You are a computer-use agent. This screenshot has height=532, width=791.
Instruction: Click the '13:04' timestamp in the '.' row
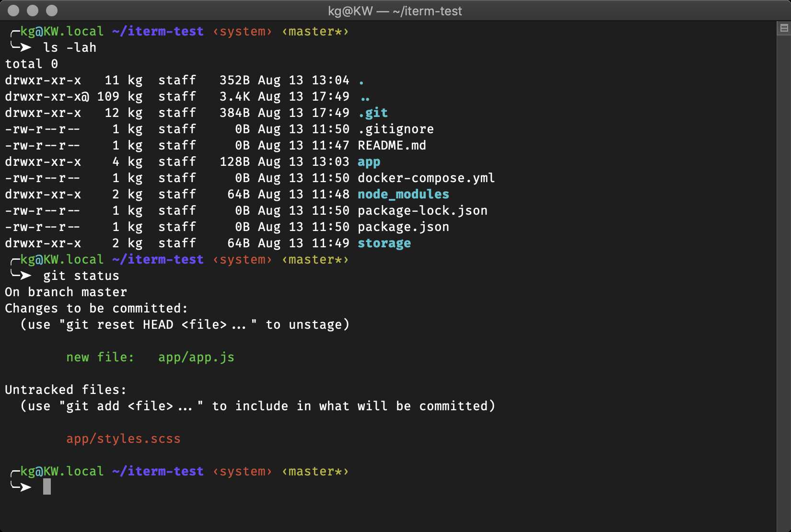point(331,80)
